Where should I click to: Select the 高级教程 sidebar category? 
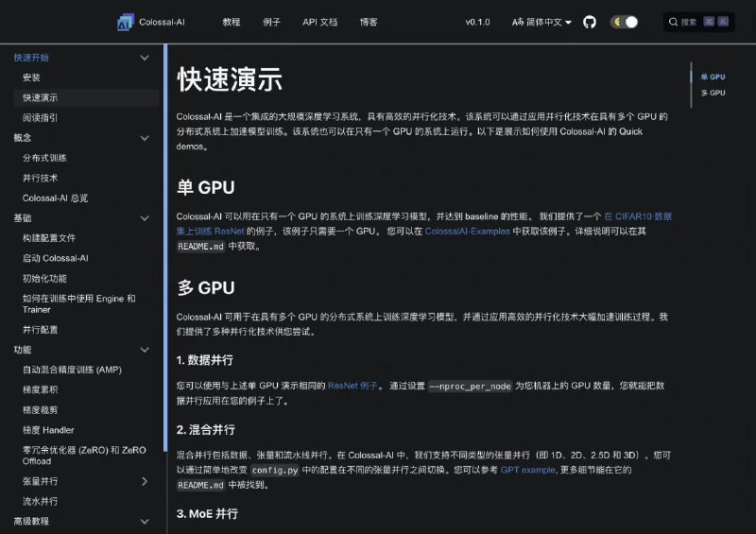click(x=31, y=522)
